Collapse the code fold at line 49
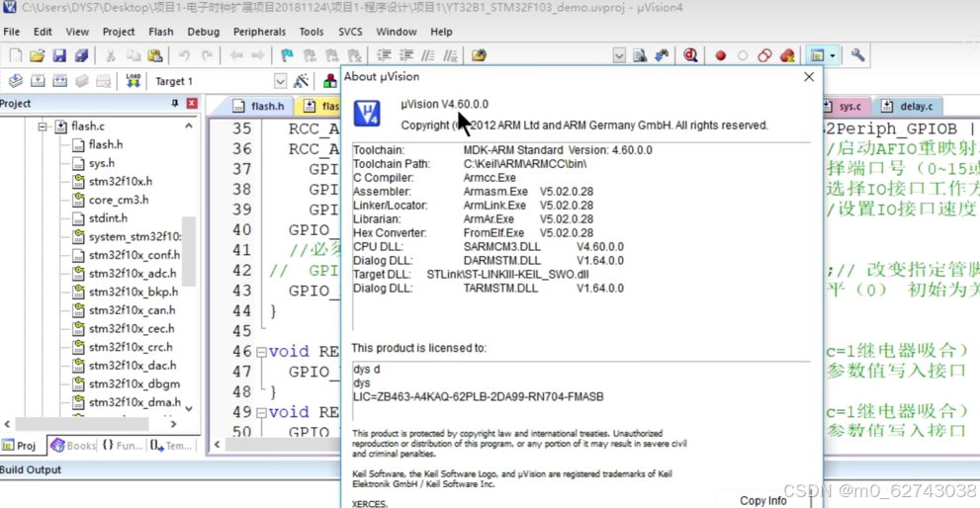980x508 pixels. point(261,412)
